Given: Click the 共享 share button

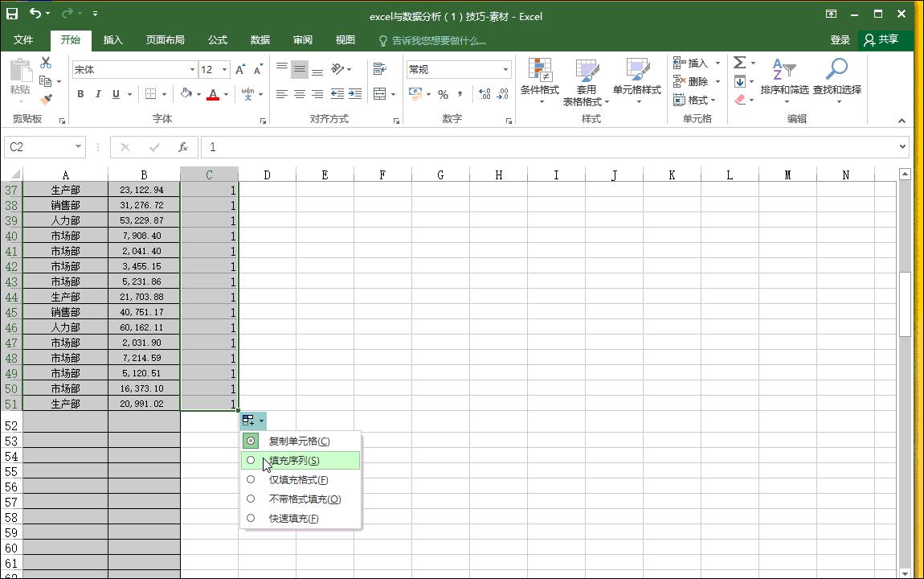Looking at the screenshot, I should (881, 39).
